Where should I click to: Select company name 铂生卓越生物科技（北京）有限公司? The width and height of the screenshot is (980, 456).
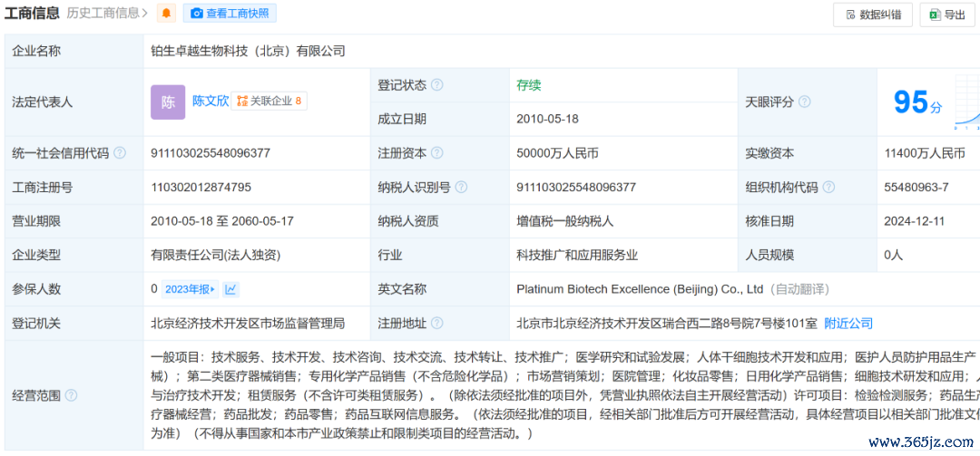pyautogui.click(x=248, y=52)
